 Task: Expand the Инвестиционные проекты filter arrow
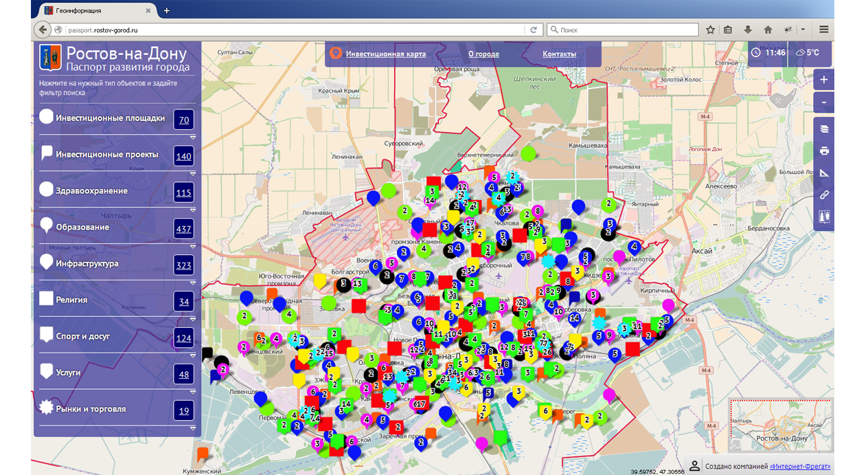[x=193, y=173]
